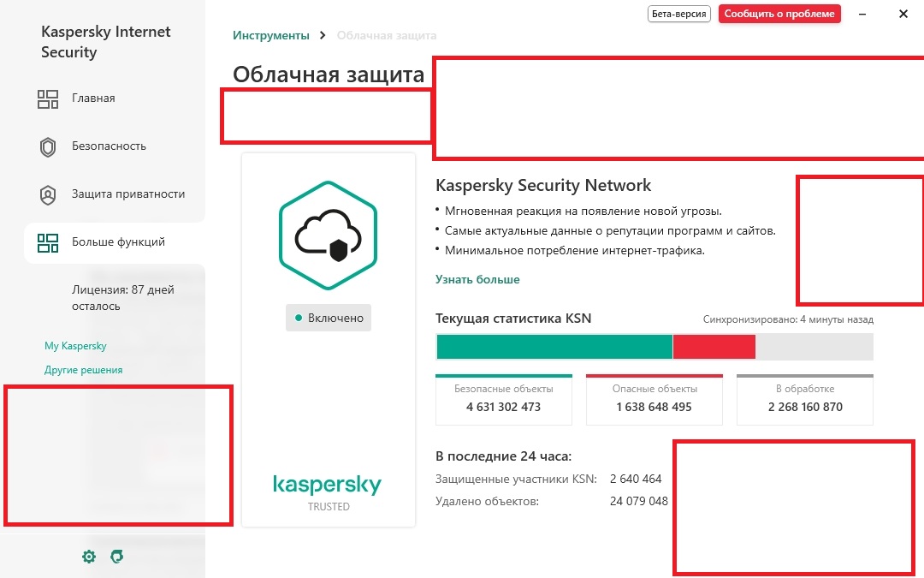Open the Узнать больше link
924x578 pixels.
(477, 279)
